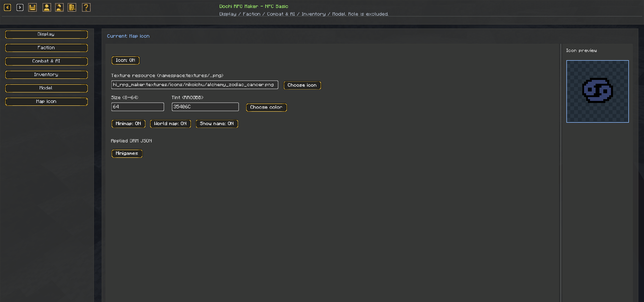This screenshot has height=302, width=644.
Task: Focus the texture resource path field
Action: [x=195, y=85]
